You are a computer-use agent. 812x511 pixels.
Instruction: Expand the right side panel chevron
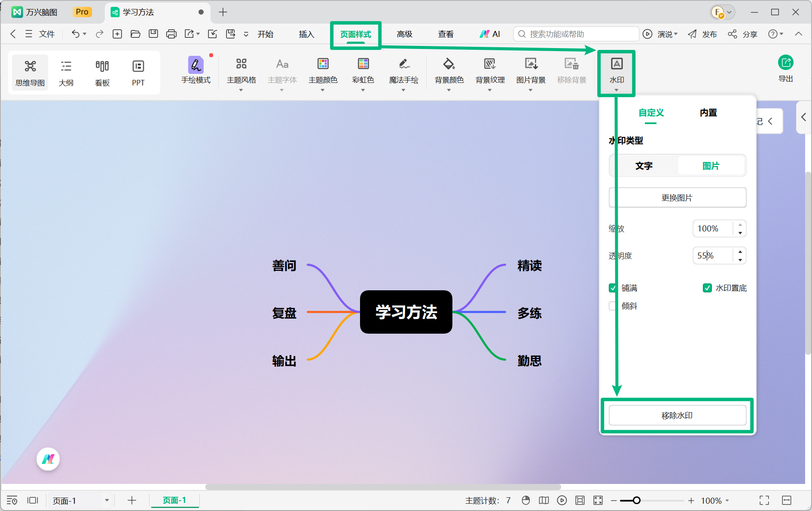pyautogui.click(x=803, y=117)
